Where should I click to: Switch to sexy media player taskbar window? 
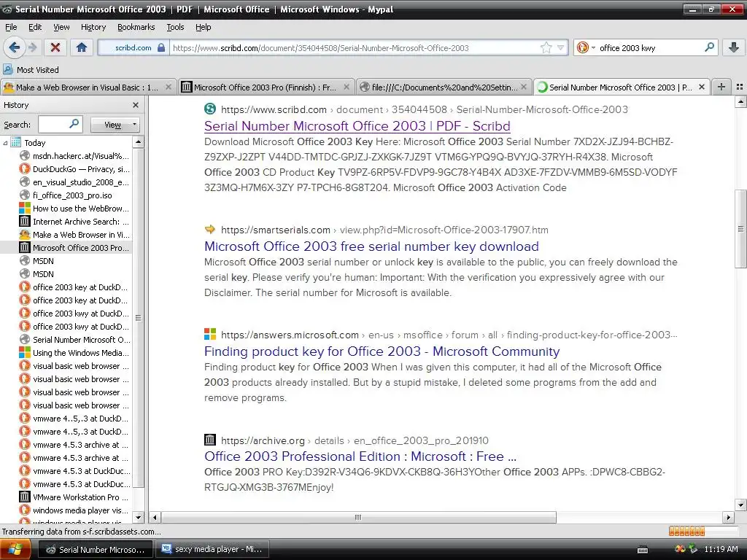[x=212, y=549]
